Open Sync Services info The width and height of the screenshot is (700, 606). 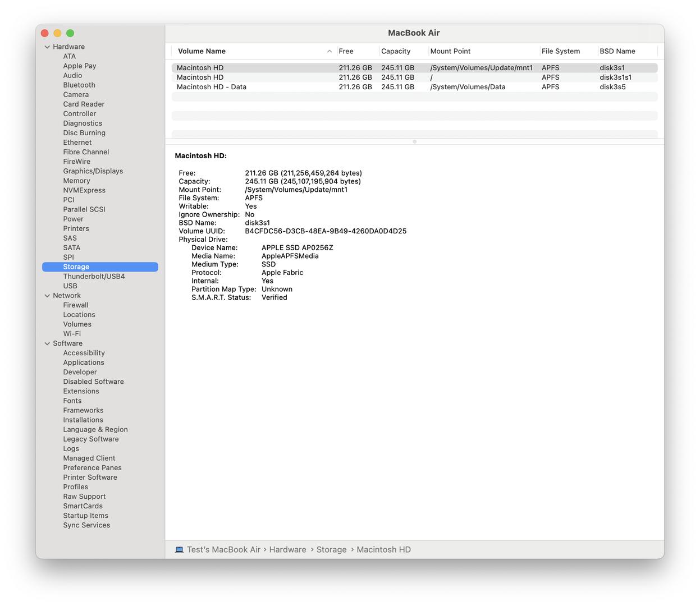click(x=86, y=525)
